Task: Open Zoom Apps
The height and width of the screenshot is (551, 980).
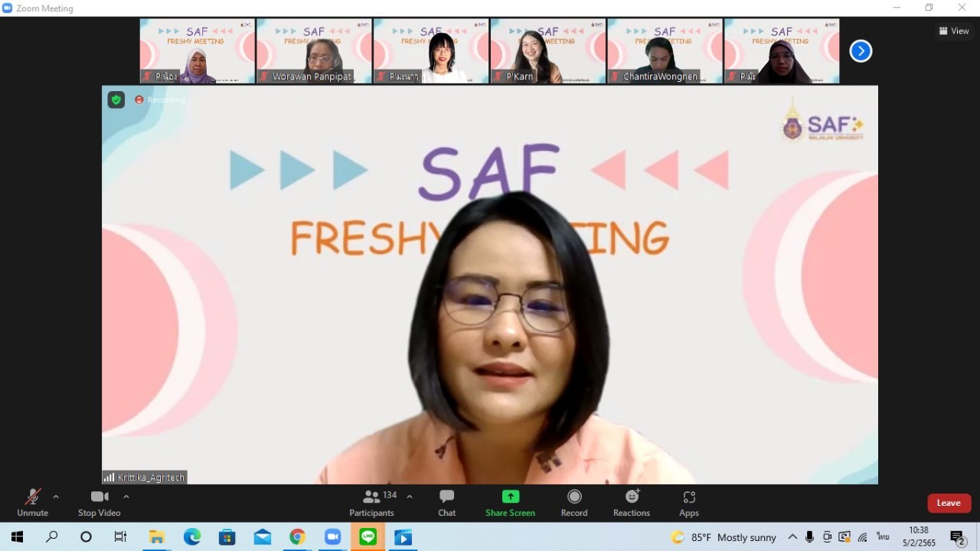Action: 688,503
